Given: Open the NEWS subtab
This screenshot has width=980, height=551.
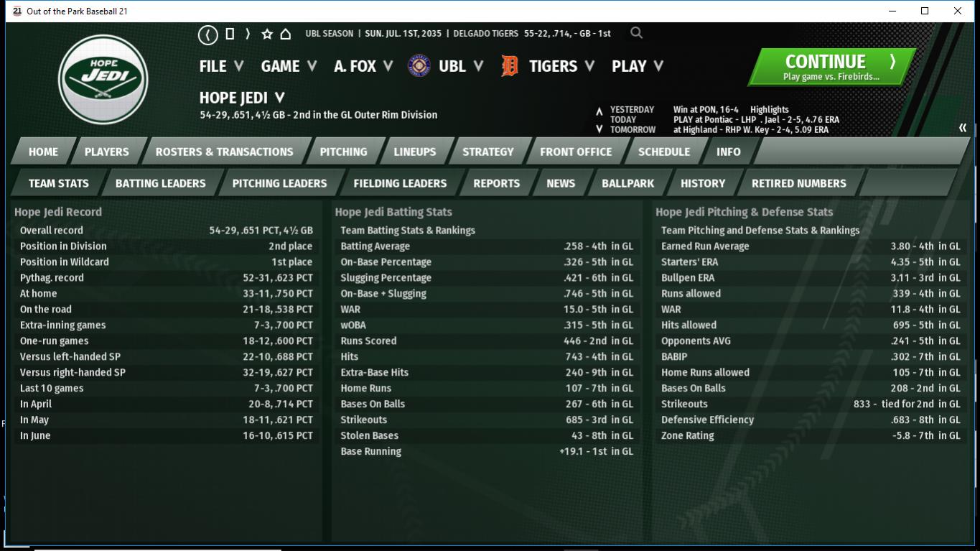Looking at the screenshot, I should coord(561,183).
